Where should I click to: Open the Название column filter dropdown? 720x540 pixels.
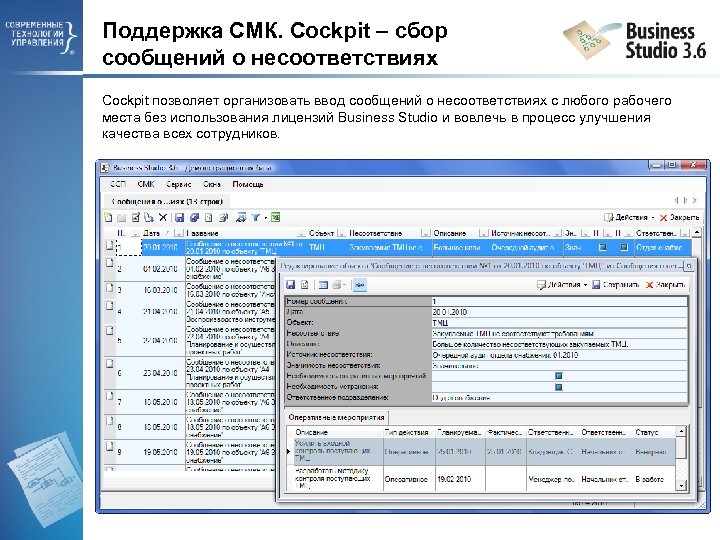pyautogui.click(x=301, y=233)
